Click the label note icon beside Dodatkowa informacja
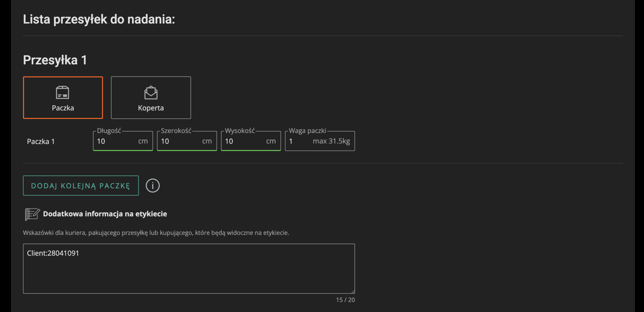The image size is (644, 312). pos(32,214)
